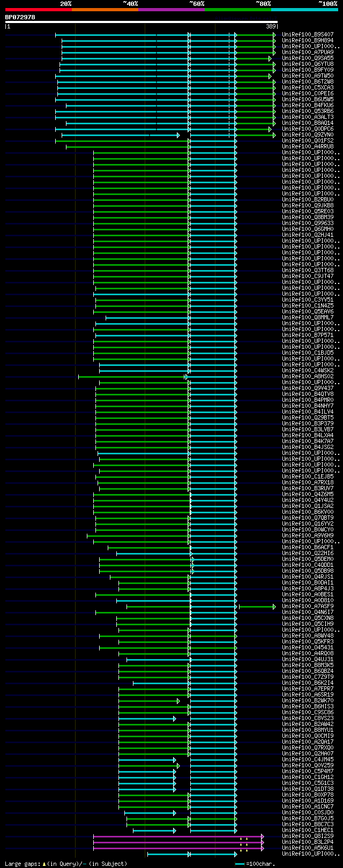Image resolution: width=343 pixels, height=868 pixels.
Task: Click the UniRef100_A7RX18 label
Action: click(x=308, y=482)
